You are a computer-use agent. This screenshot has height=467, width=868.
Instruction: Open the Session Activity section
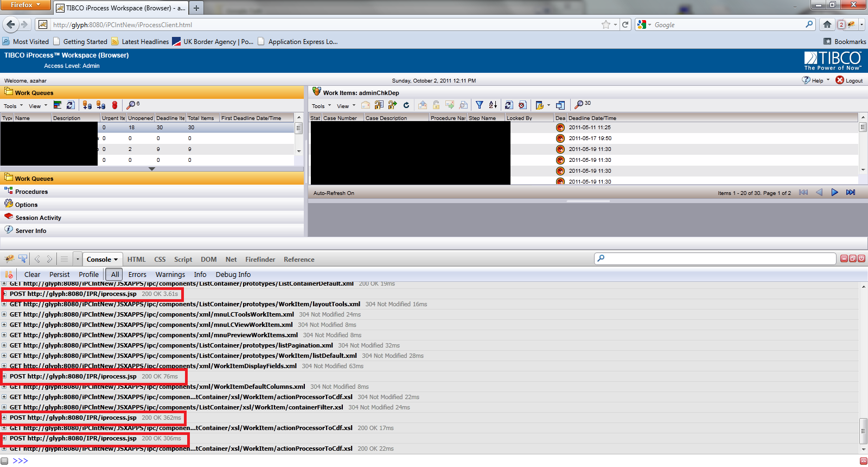tap(38, 218)
